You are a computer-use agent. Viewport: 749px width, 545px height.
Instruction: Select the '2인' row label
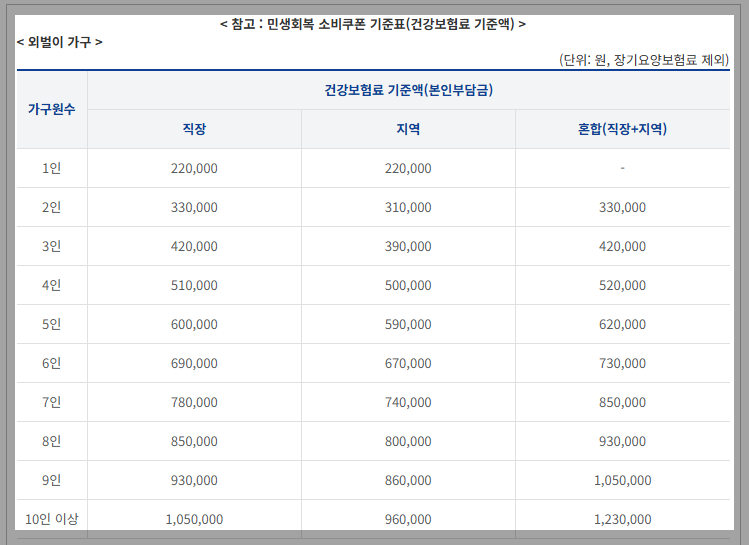[x=52, y=207]
